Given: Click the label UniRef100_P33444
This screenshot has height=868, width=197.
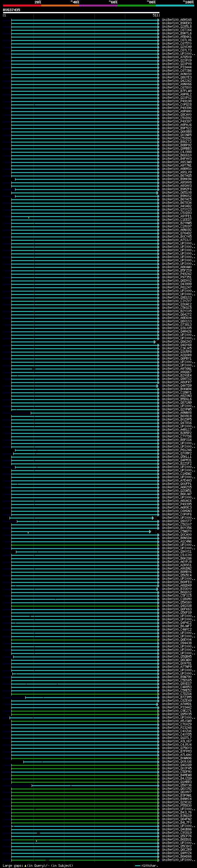Looking at the screenshot, I should coord(177,67).
